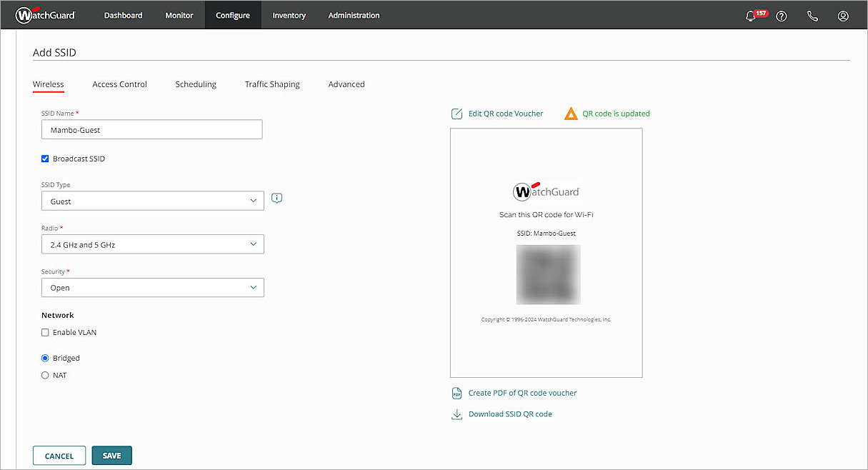Click the info icon next to SSID Type
The width and height of the screenshot is (868, 470).
(x=276, y=198)
